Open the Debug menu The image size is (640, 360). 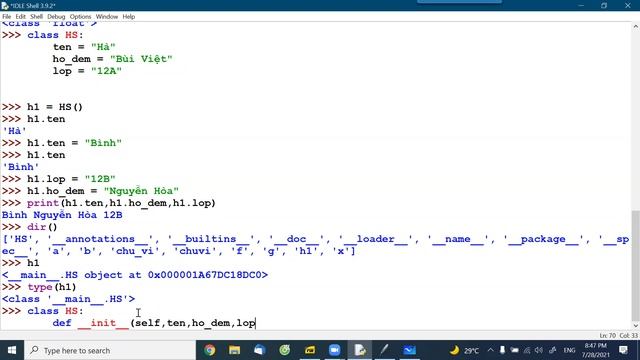(x=56, y=17)
